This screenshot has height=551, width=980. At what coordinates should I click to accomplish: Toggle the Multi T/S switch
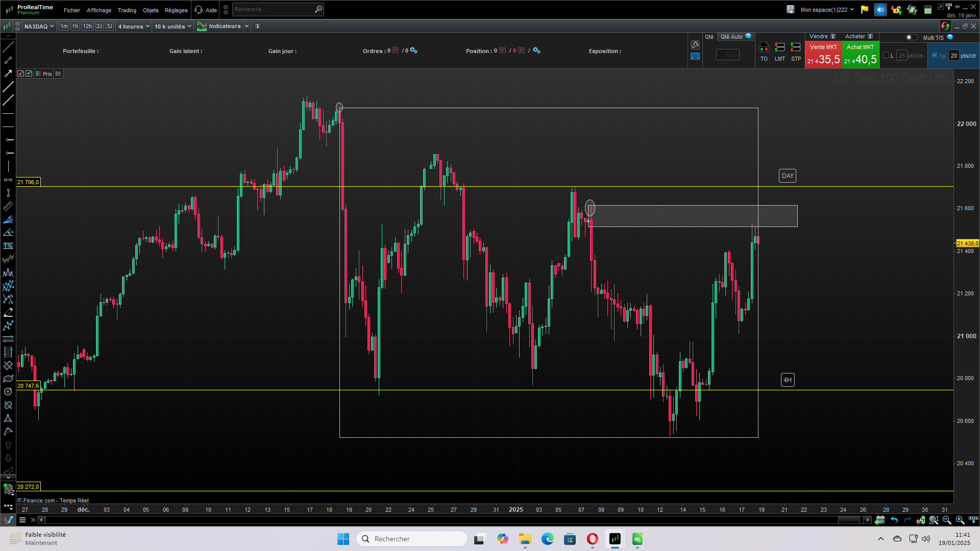(x=911, y=37)
